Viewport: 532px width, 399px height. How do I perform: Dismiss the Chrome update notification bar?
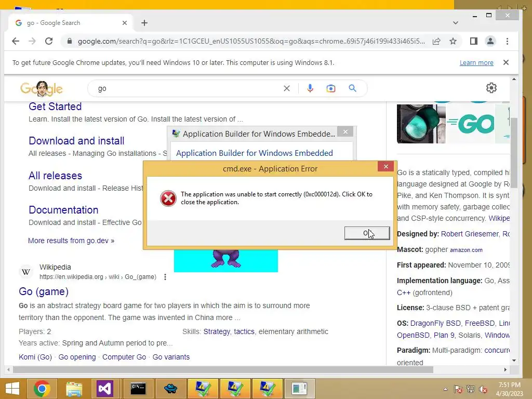click(506, 62)
